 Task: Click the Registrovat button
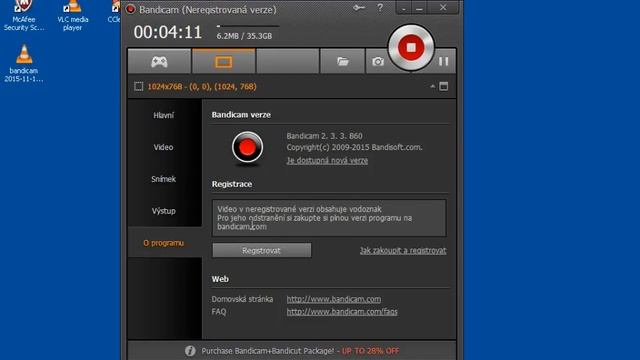[x=262, y=250]
